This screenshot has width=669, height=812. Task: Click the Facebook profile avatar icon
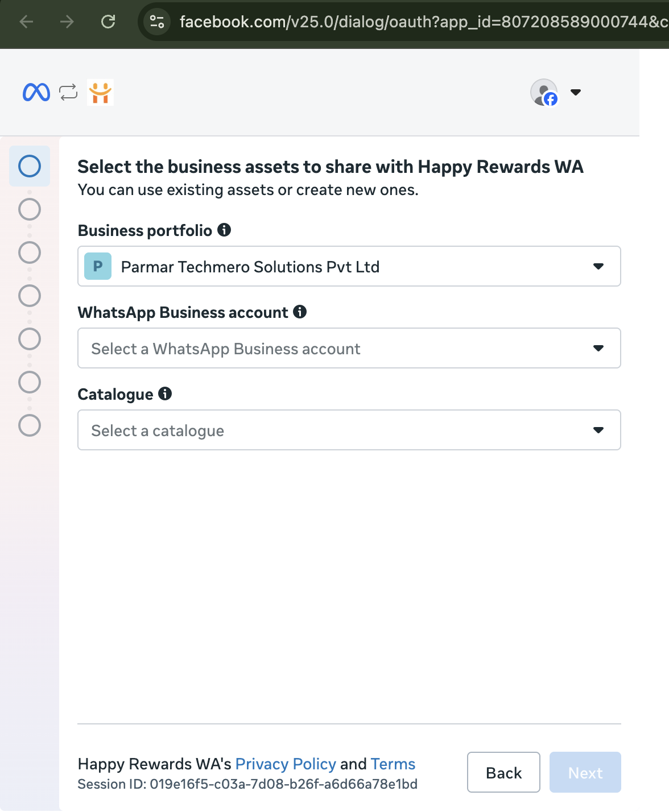544,92
